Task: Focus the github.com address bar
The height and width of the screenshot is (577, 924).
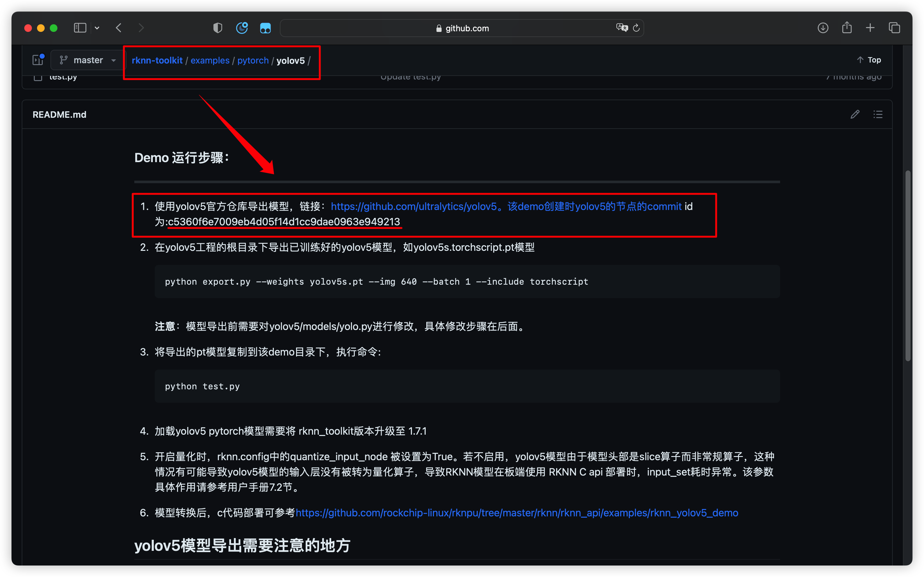Action: [x=462, y=28]
